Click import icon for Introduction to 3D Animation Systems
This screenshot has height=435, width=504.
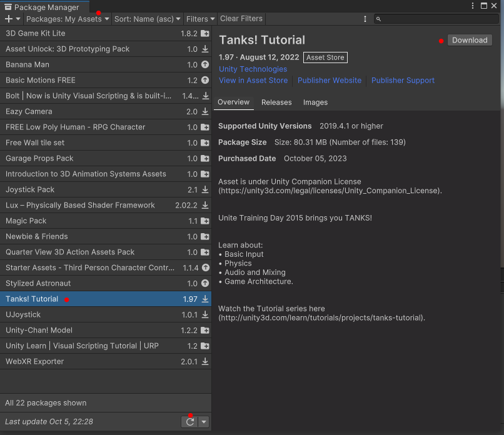coord(205,174)
